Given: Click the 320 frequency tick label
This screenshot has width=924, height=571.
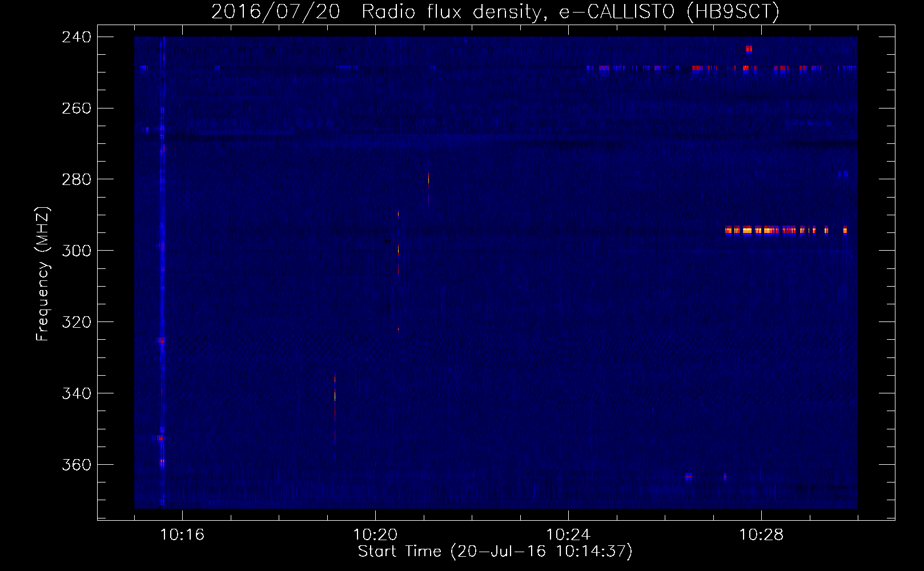Looking at the screenshot, I should pos(77,322).
